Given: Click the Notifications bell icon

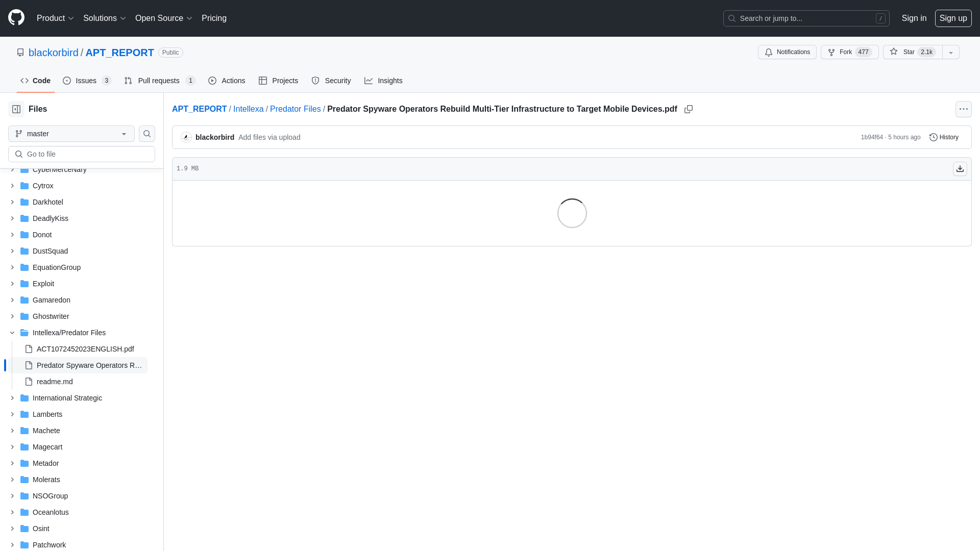Looking at the screenshot, I should (768, 52).
